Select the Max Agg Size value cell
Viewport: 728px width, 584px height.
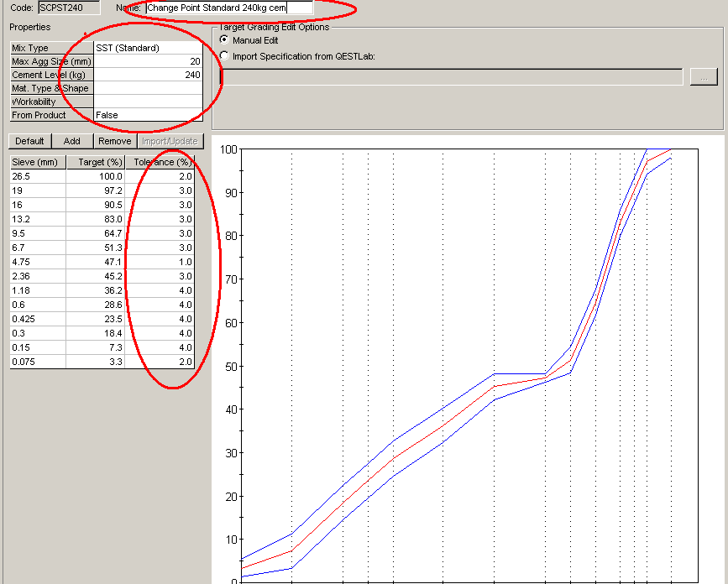click(x=148, y=61)
